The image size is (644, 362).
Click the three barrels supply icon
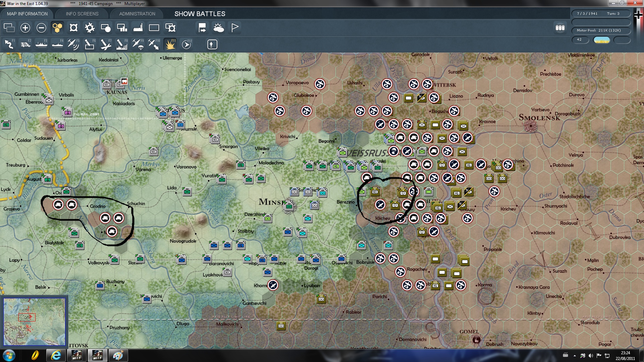tap(560, 28)
